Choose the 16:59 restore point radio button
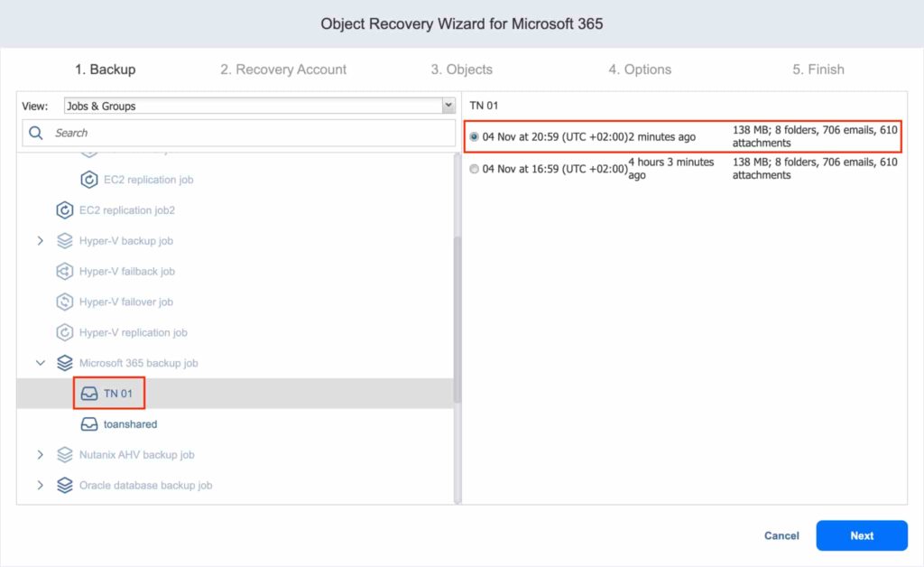Image resolution: width=924 pixels, height=567 pixels. pos(474,168)
